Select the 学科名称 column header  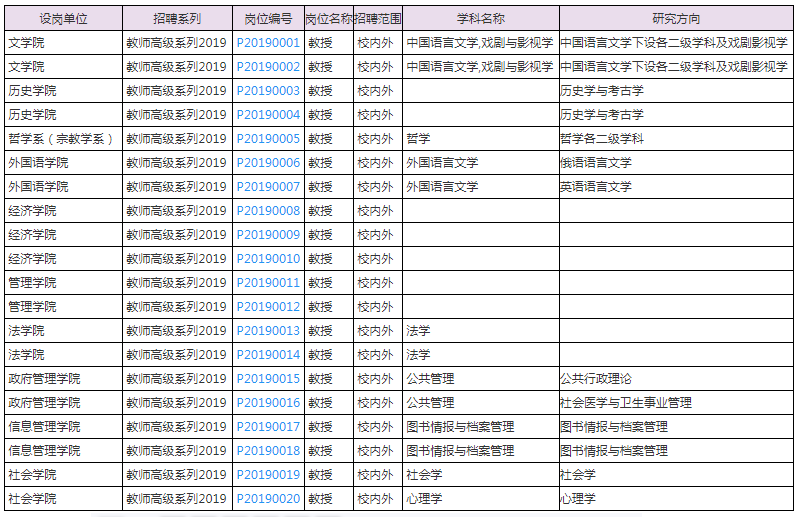pos(480,19)
